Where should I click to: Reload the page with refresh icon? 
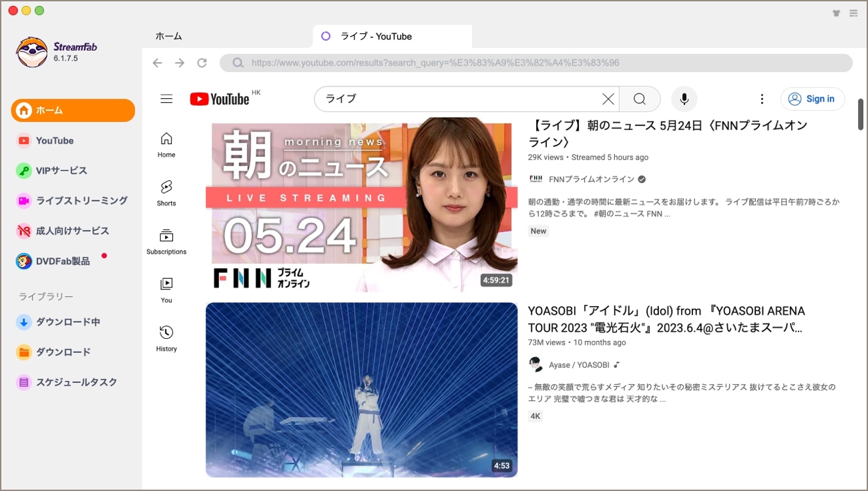pos(202,63)
